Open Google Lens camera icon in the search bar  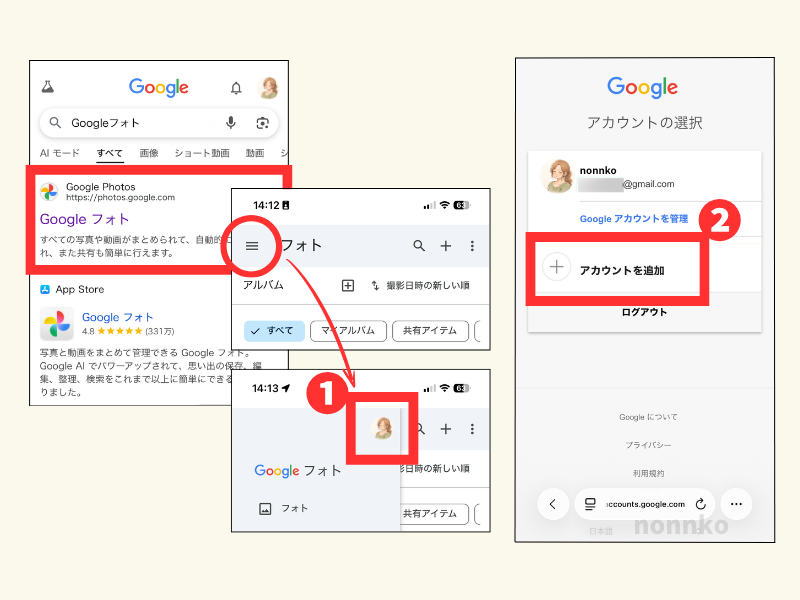tap(262, 123)
